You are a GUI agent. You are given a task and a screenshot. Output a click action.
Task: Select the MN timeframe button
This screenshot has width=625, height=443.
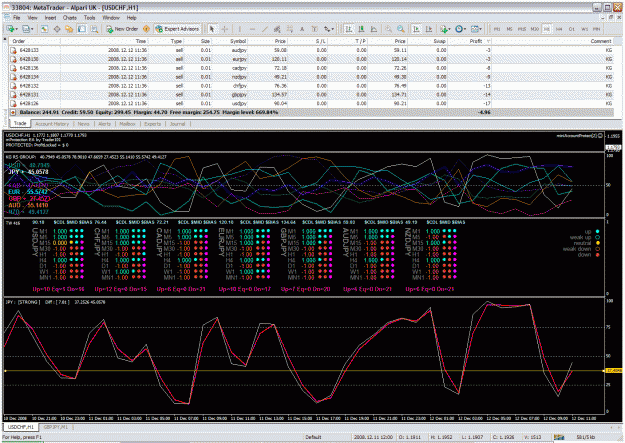(x=596, y=29)
